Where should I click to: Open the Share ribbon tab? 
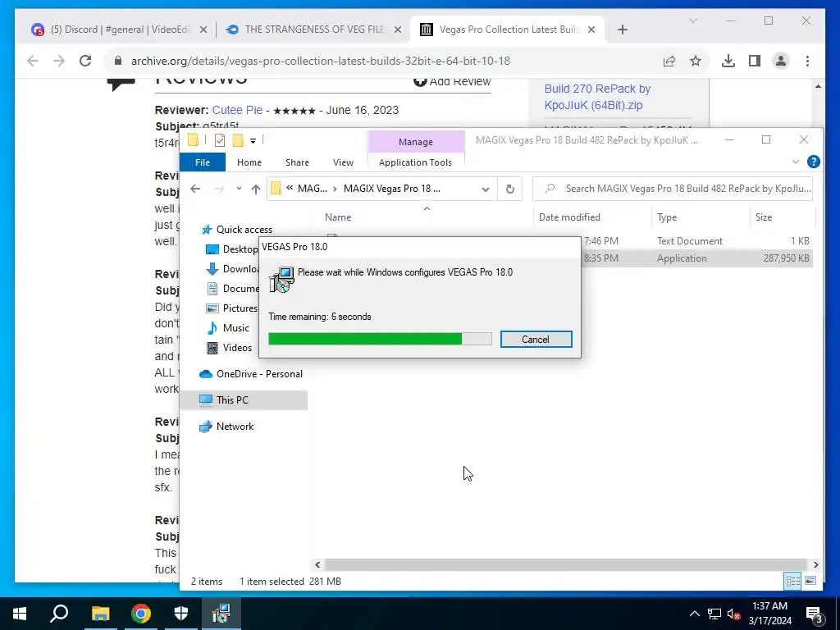[x=297, y=162]
